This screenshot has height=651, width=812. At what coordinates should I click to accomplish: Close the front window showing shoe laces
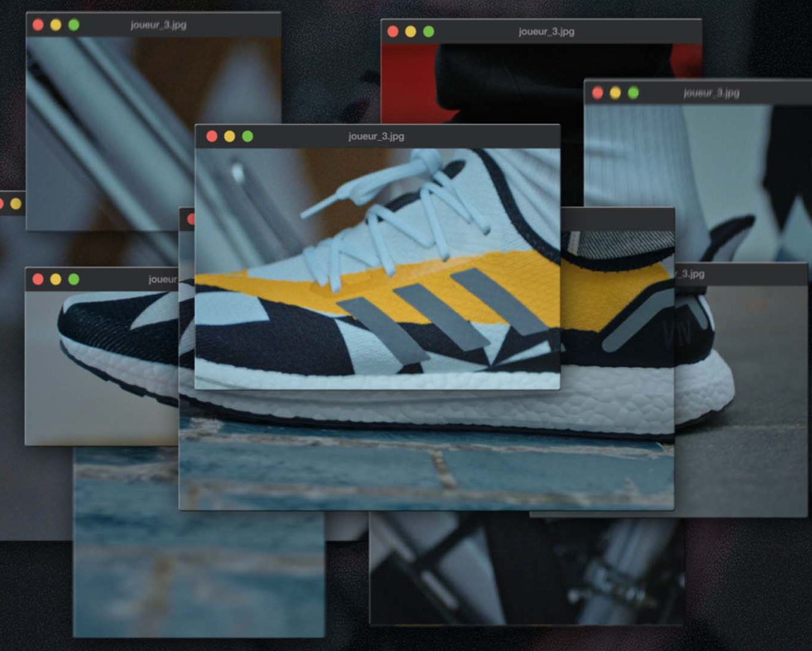pos(212,136)
